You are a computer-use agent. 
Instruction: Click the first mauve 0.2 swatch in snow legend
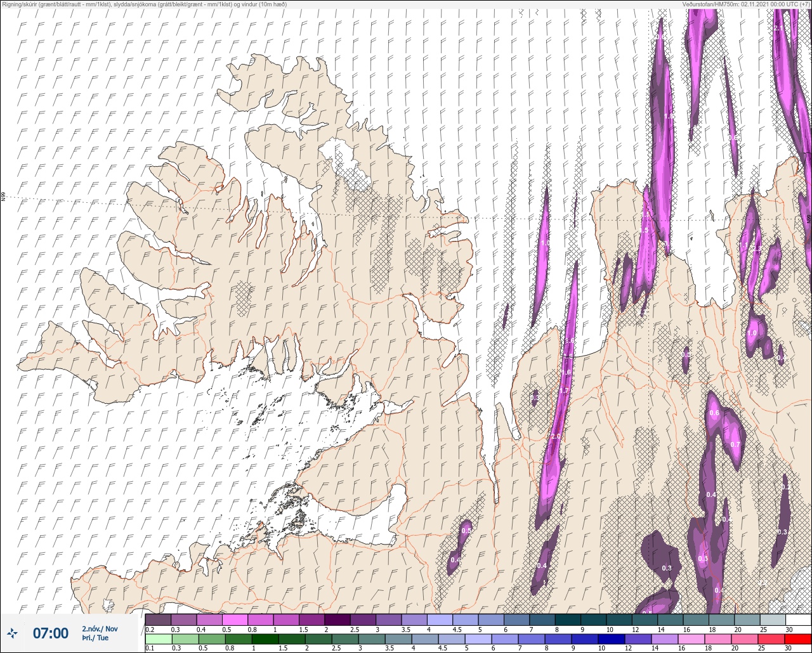click(158, 619)
